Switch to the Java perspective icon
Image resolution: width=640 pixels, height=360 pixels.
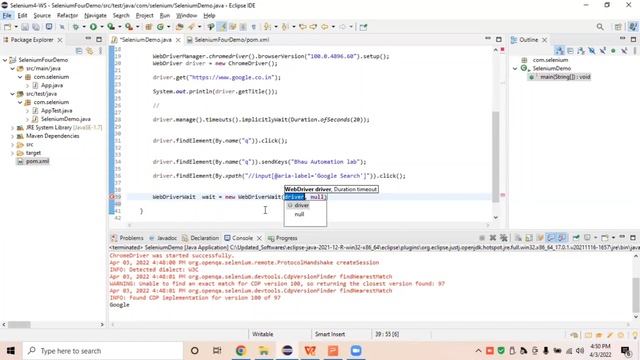(633, 27)
